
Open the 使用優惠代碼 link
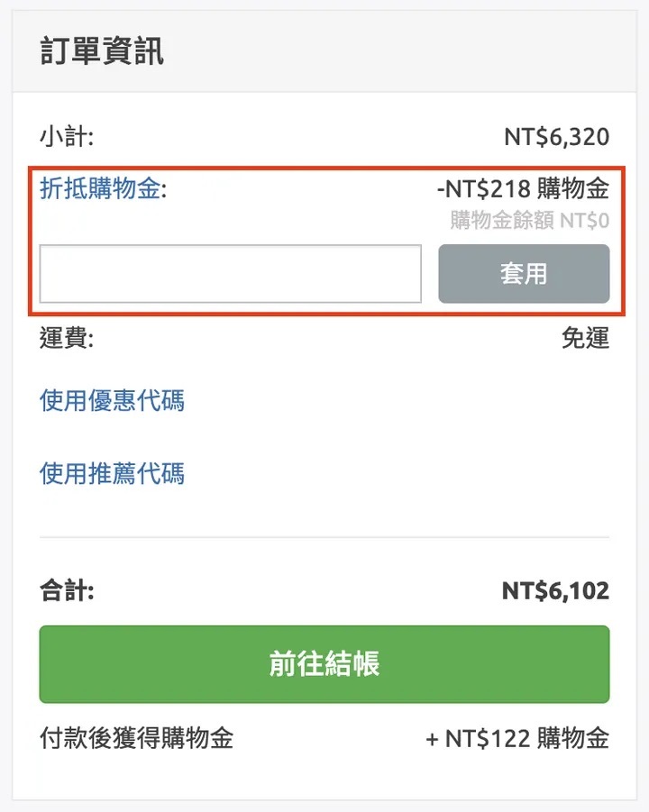(112, 400)
